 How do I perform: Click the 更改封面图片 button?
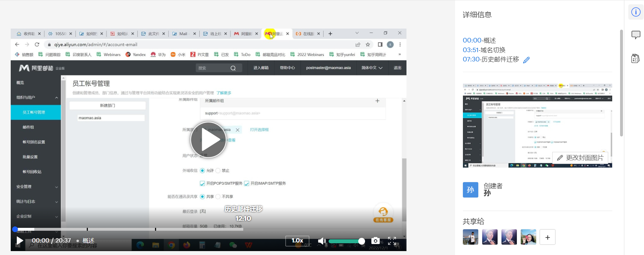[580, 158]
